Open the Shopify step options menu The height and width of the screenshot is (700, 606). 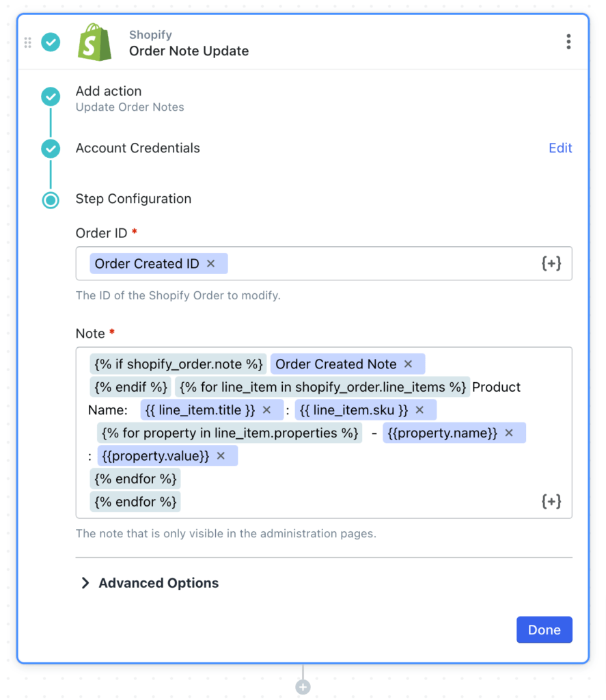pyautogui.click(x=568, y=41)
